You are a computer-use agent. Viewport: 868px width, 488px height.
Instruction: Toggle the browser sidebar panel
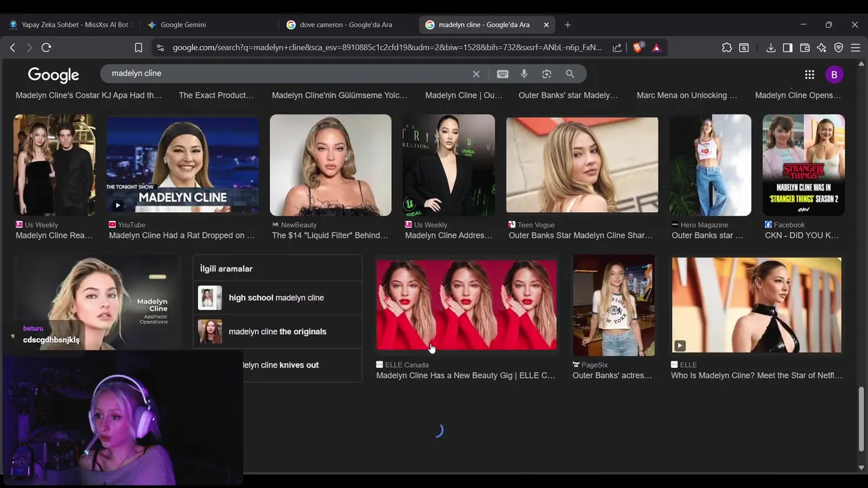[x=787, y=47]
